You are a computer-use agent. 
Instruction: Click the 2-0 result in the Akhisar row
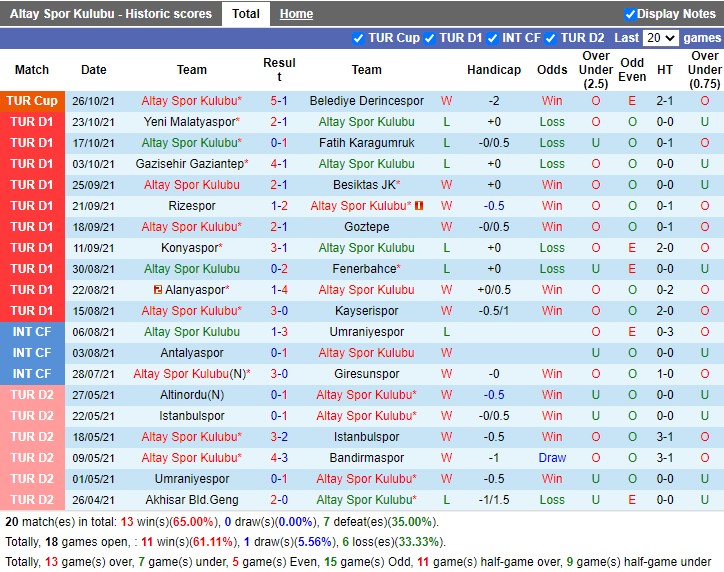point(279,500)
